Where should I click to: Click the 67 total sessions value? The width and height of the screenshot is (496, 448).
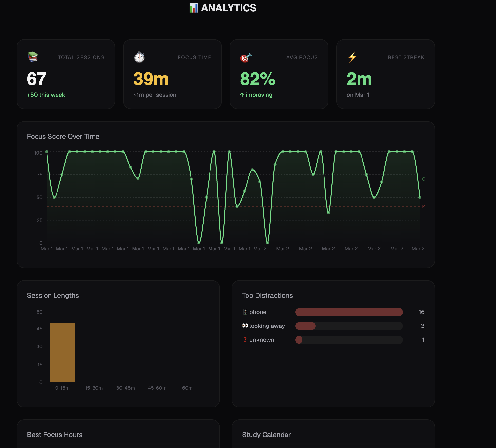tap(37, 79)
